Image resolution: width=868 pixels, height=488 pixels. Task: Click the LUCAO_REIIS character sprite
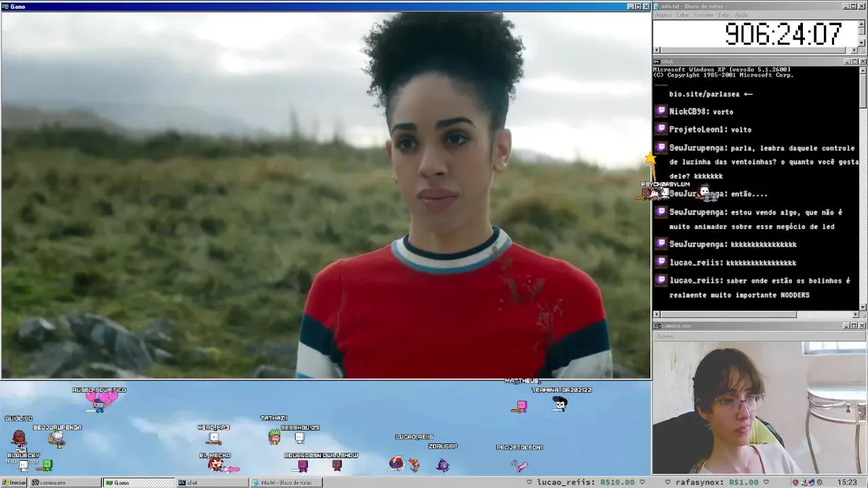(396, 464)
